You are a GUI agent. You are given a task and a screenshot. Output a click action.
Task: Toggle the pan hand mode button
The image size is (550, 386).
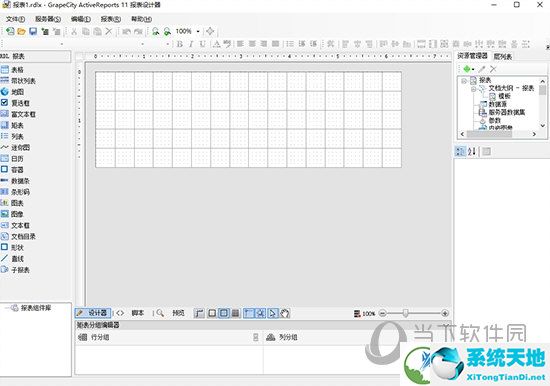coord(285,313)
